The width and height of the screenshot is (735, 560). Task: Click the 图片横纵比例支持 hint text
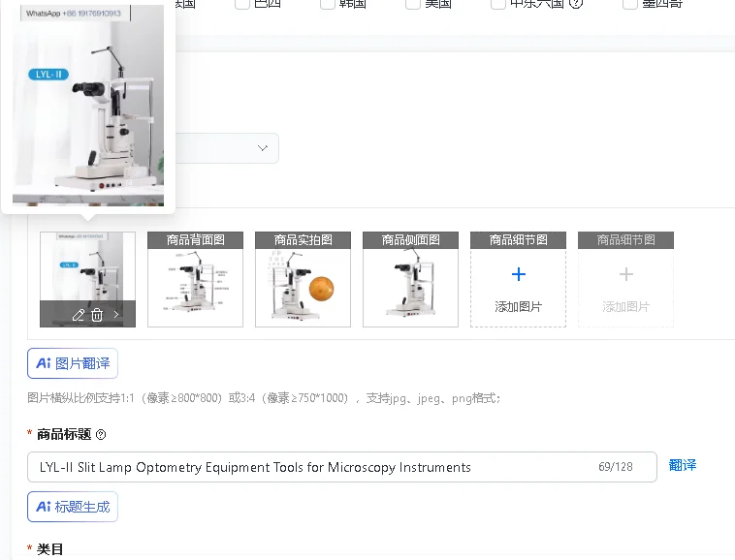[264, 398]
